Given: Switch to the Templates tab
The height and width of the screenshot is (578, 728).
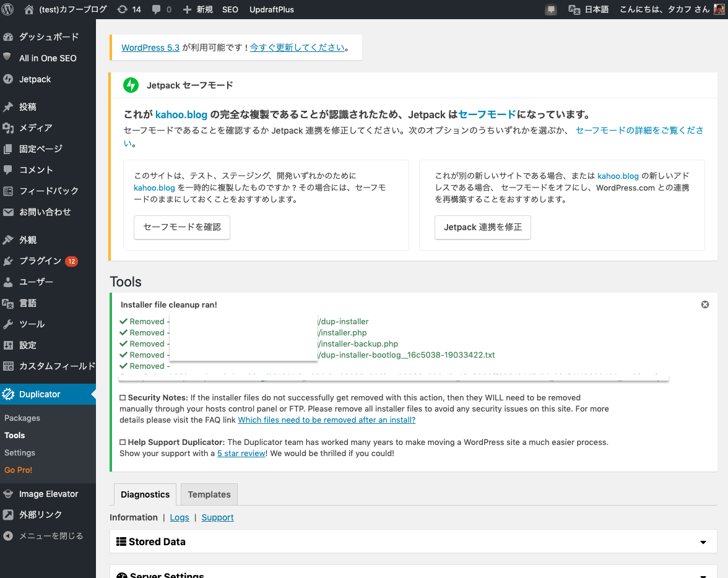Looking at the screenshot, I should pos(209,494).
